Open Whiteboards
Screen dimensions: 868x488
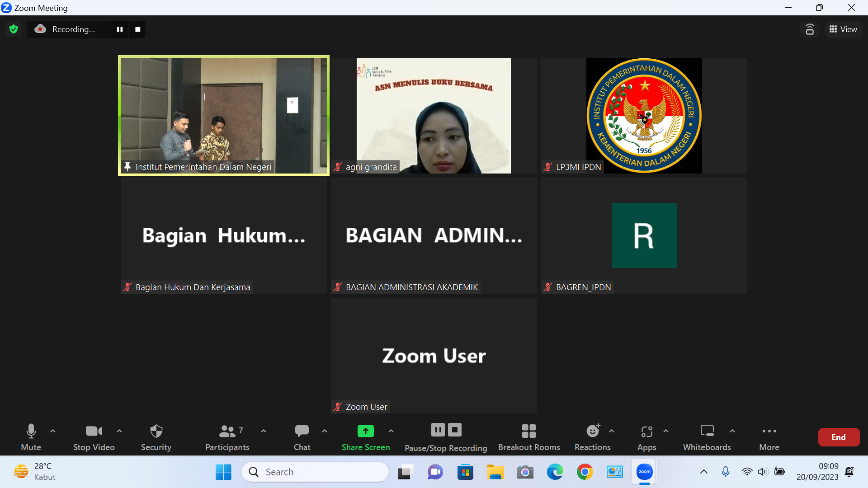707,437
